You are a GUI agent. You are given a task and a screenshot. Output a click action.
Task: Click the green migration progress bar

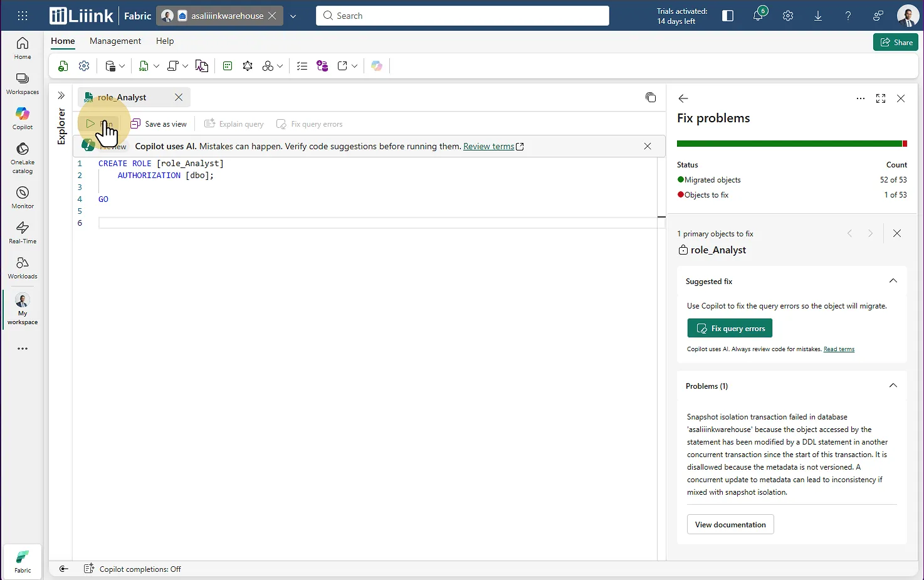789,144
